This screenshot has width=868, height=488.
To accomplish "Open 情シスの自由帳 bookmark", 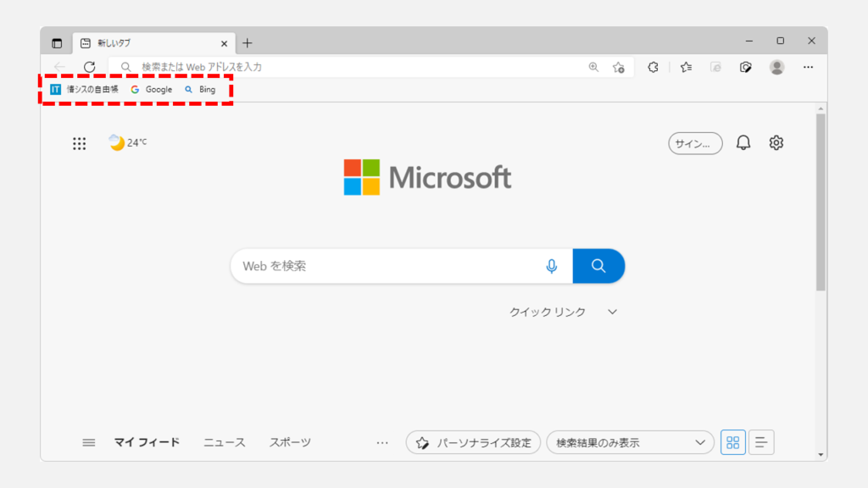I will click(84, 89).
